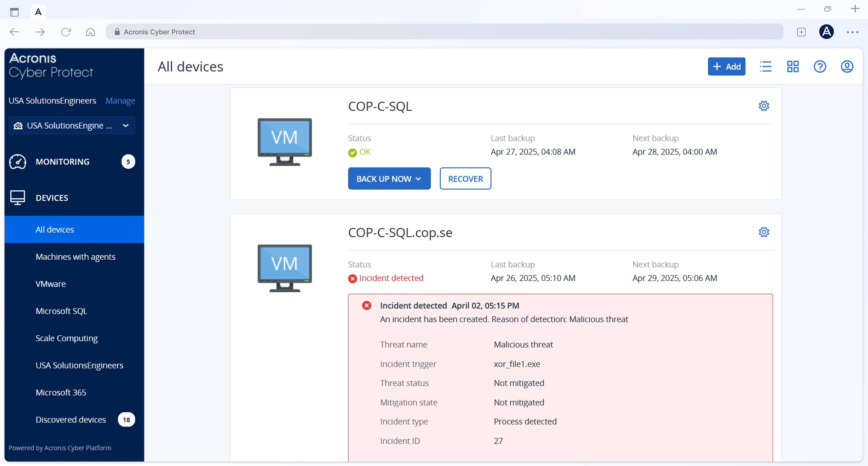Screen dimensions: 868x466
Task: Click the Manage link beside USA SolutionsEngineers
Action: click(x=120, y=101)
